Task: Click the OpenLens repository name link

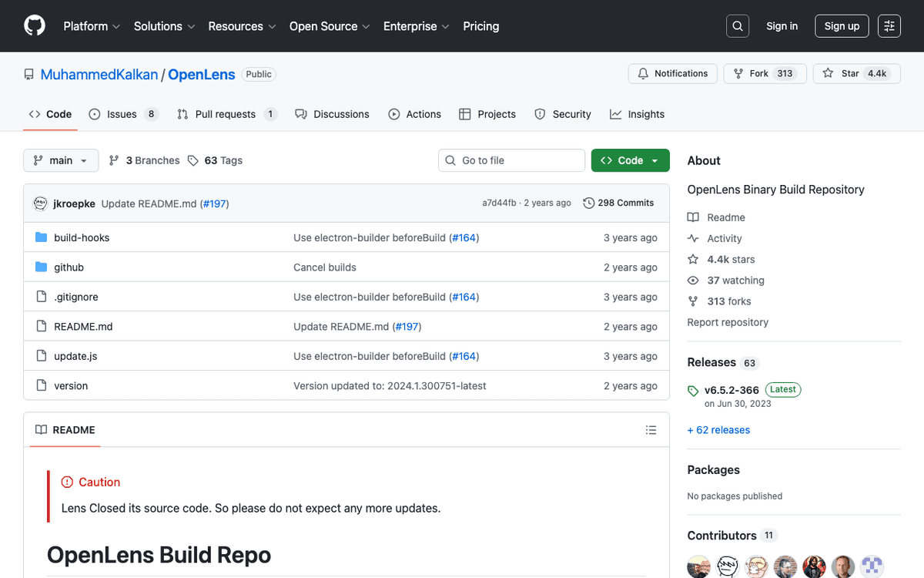Action: pos(202,75)
